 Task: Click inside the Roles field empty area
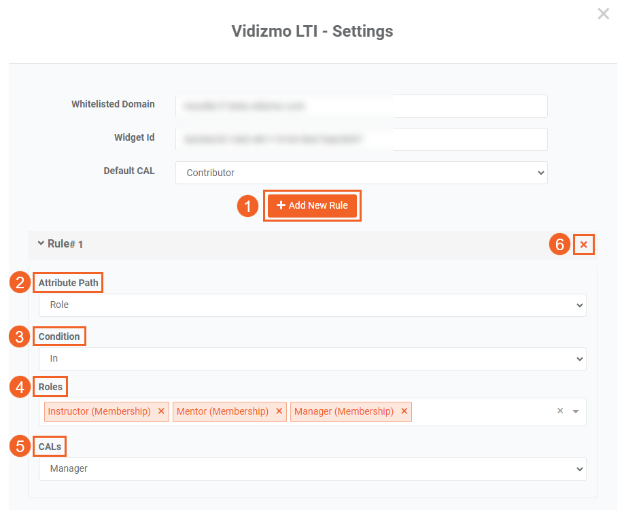480,411
